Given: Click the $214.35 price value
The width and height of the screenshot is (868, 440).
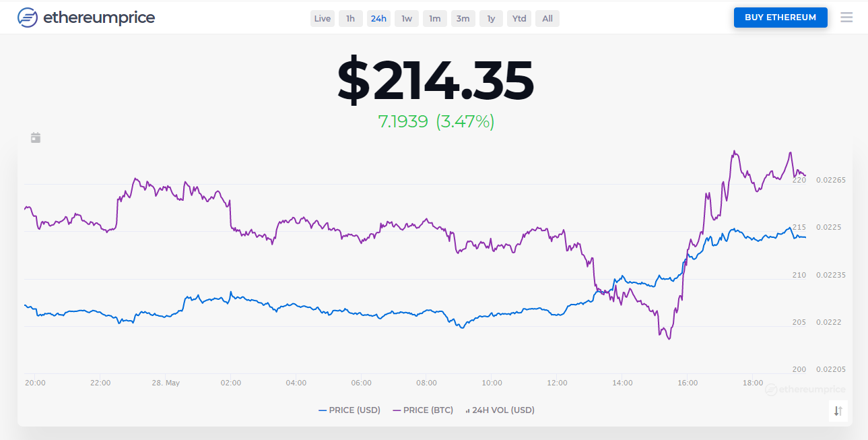Looking at the screenshot, I should [435, 81].
